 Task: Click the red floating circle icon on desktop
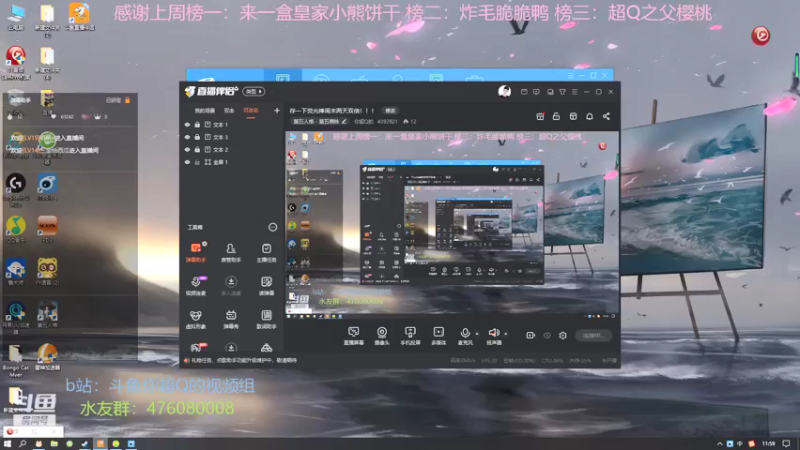[x=761, y=35]
